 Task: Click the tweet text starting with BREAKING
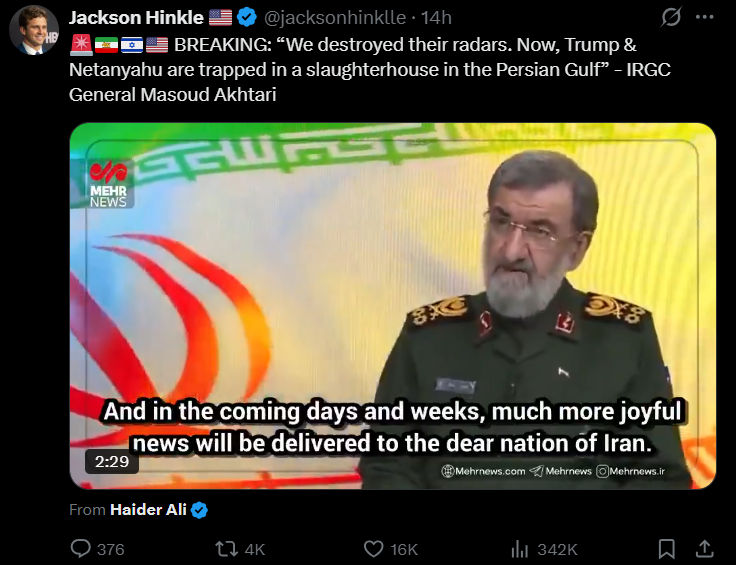click(369, 69)
